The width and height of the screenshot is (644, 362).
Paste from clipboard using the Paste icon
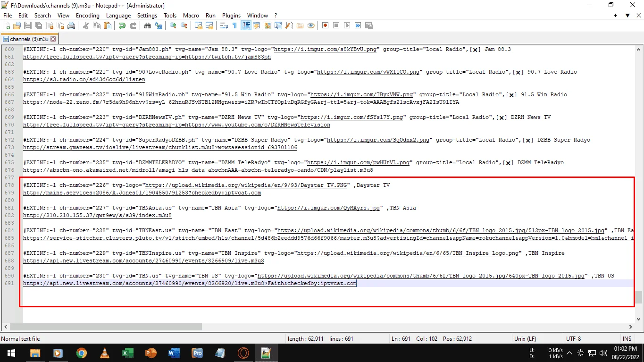pos(108,25)
